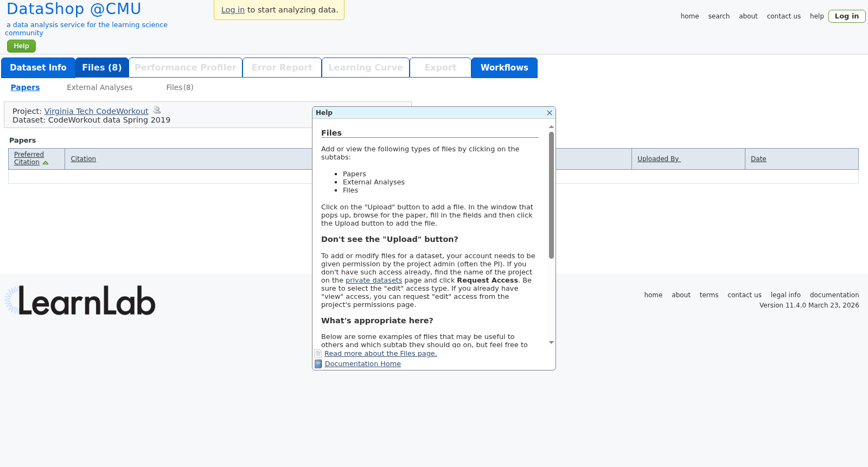
Task: Go to home in top navigation
Action: (x=690, y=16)
